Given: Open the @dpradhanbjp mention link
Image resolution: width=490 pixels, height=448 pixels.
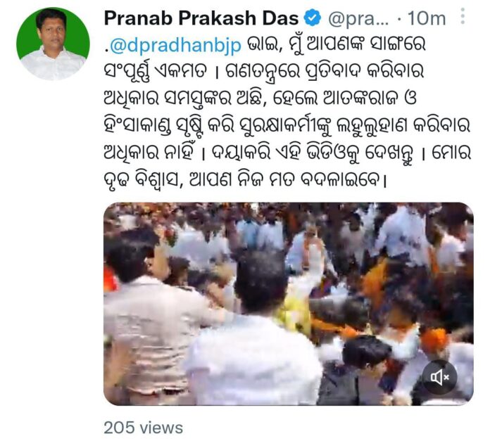Looking at the screenshot, I should tap(175, 45).
